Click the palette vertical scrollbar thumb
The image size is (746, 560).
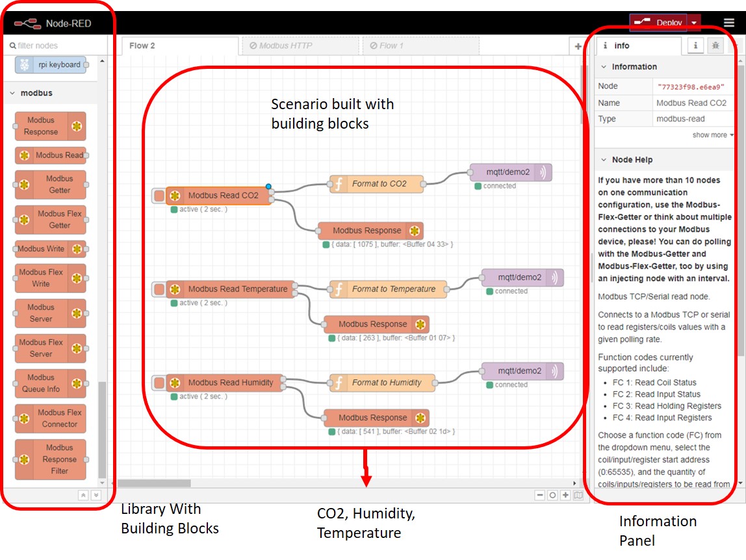point(102,430)
